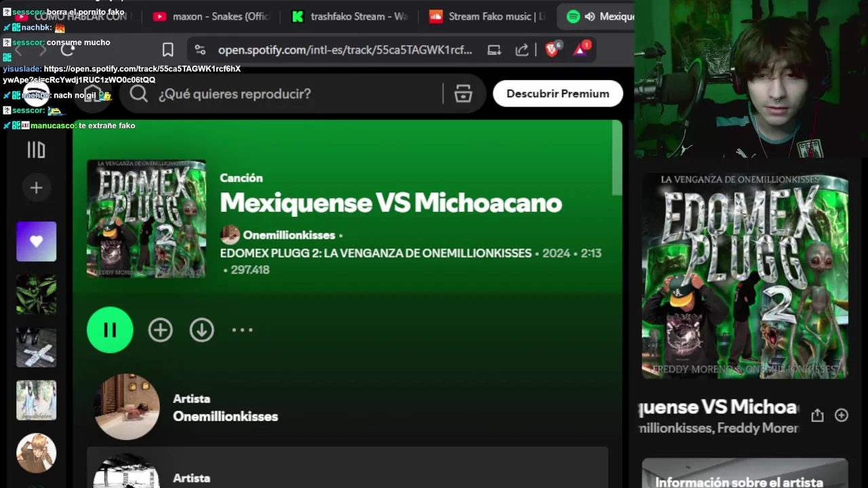
Task: Open the Browse icon next to the search field
Action: (x=463, y=94)
